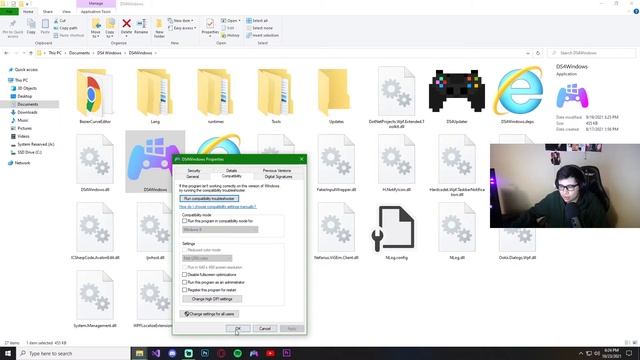Expand the Copy to dropdown

(x=110, y=34)
